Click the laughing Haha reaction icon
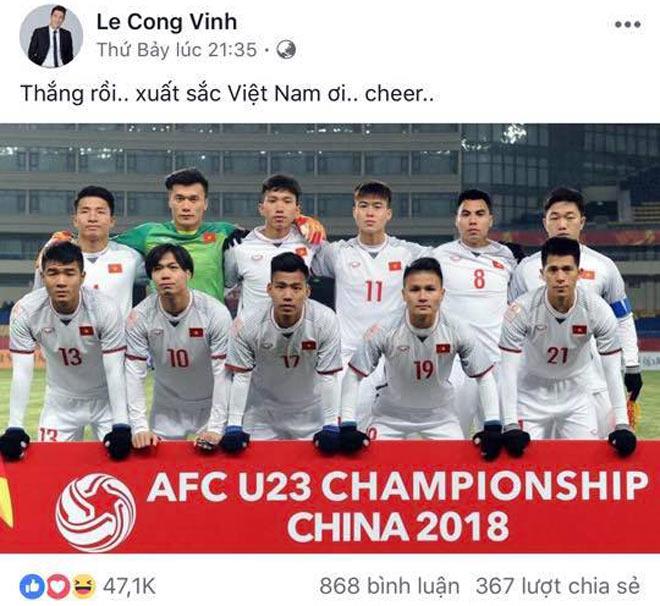The height and width of the screenshot is (606, 660). click(84, 587)
